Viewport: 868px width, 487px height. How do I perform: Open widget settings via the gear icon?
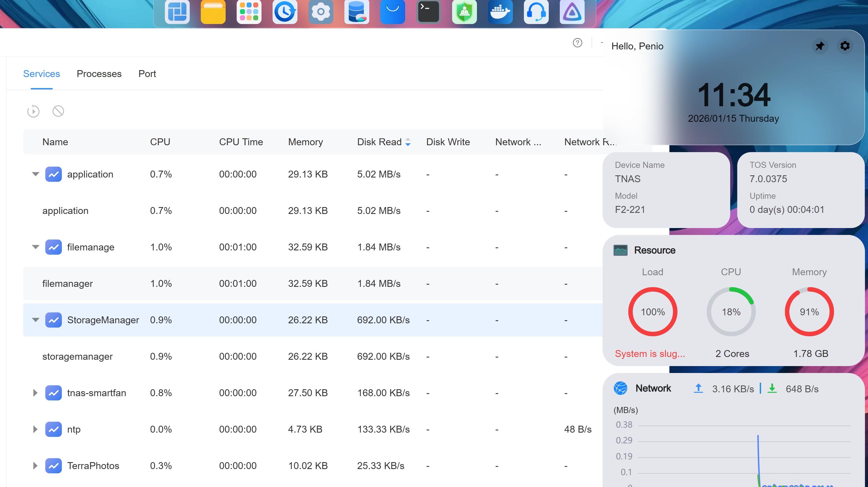(x=845, y=46)
